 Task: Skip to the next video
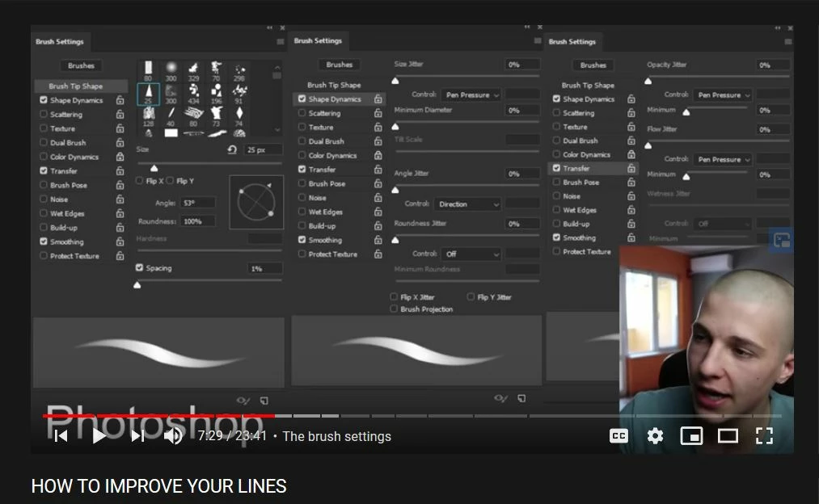pyautogui.click(x=137, y=435)
